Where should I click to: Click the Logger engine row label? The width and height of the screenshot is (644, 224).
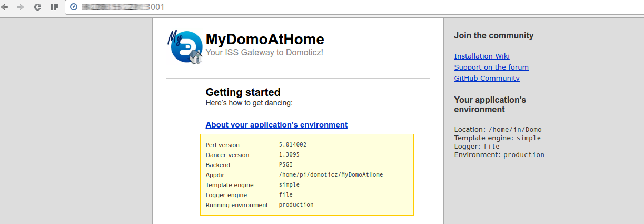pos(227,195)
